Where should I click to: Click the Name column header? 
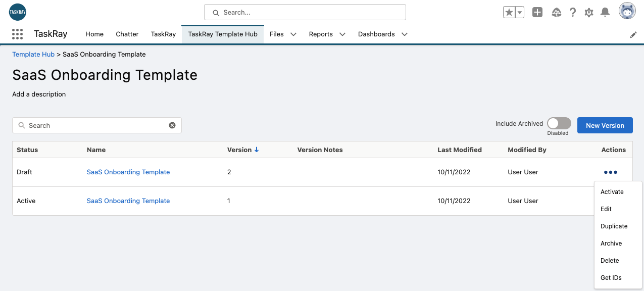[96, 150]
